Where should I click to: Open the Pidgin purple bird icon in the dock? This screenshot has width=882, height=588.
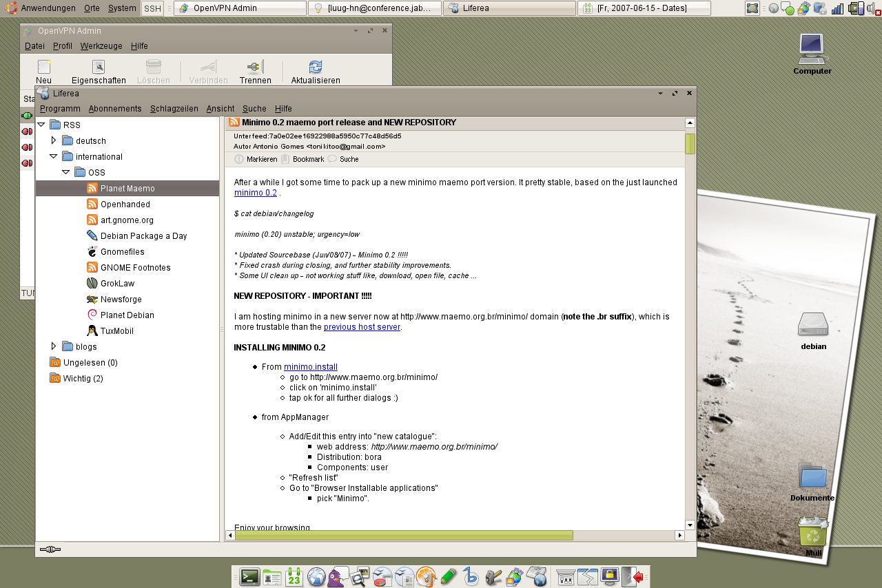coord(338,576)
